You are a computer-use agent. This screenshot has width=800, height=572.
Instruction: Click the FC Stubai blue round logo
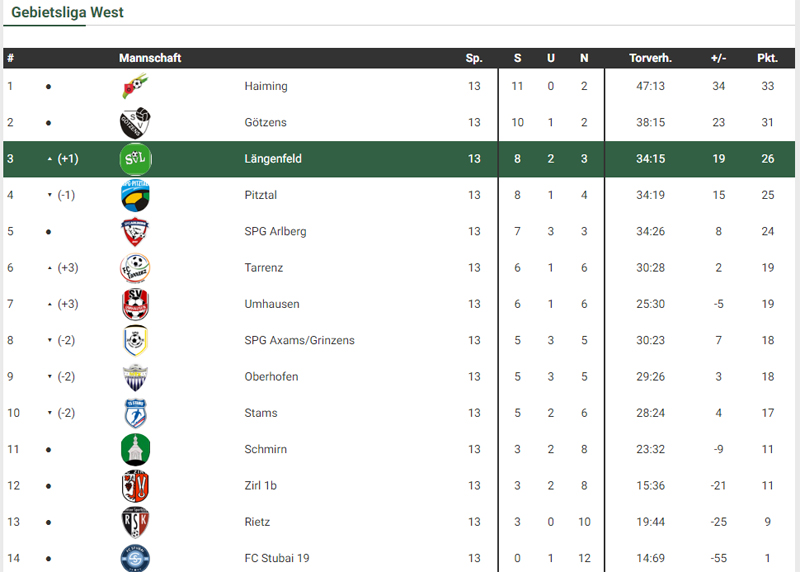[x=135, y=558]
